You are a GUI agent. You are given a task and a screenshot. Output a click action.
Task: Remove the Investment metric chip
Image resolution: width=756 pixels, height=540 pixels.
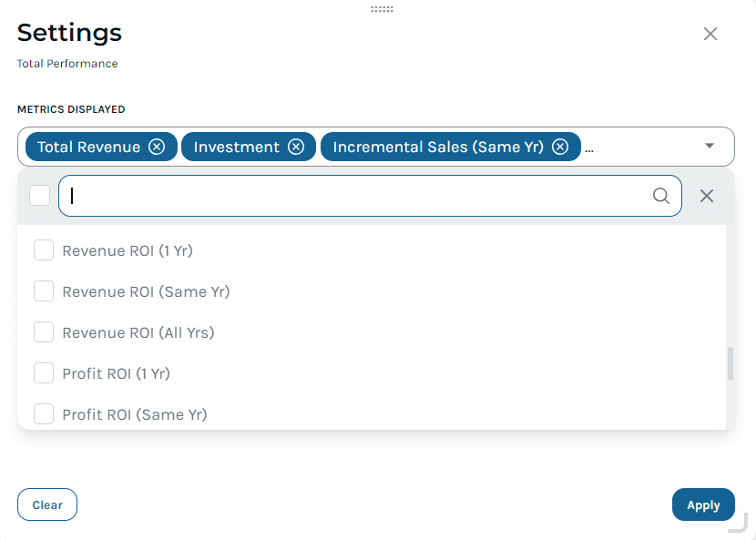point(295,147)
